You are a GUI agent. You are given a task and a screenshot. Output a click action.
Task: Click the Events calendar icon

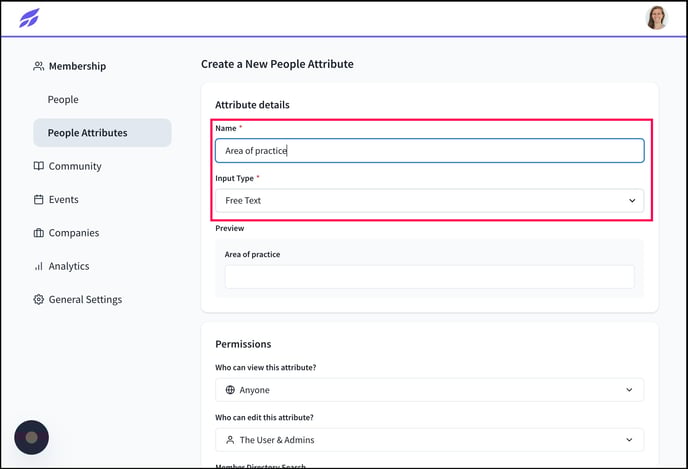39,200
